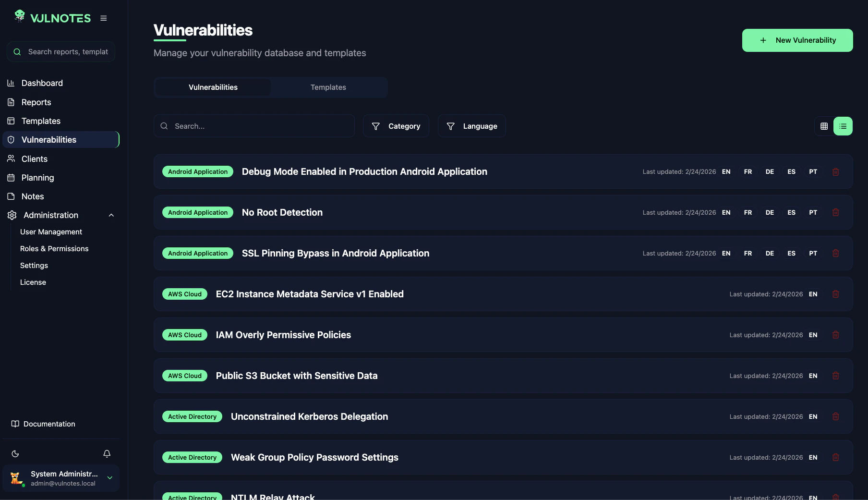Click the sidebar Search reports field

coord(61,52)
